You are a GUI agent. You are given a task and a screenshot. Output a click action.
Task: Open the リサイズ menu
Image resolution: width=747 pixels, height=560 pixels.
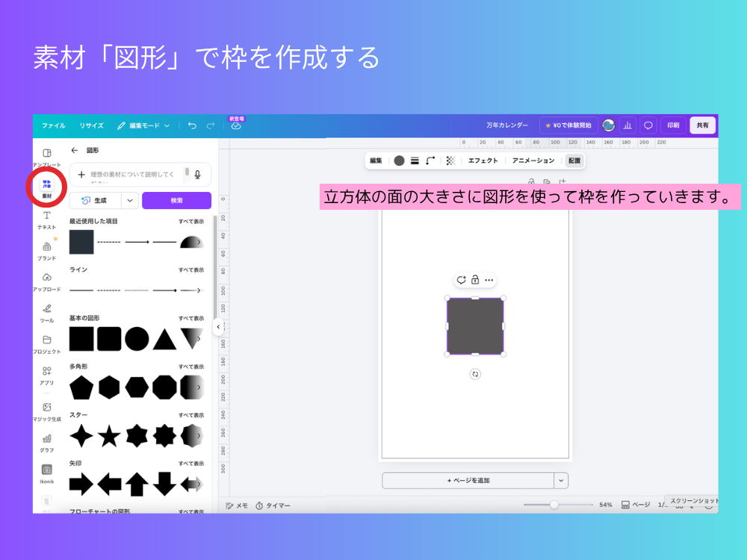91,125
